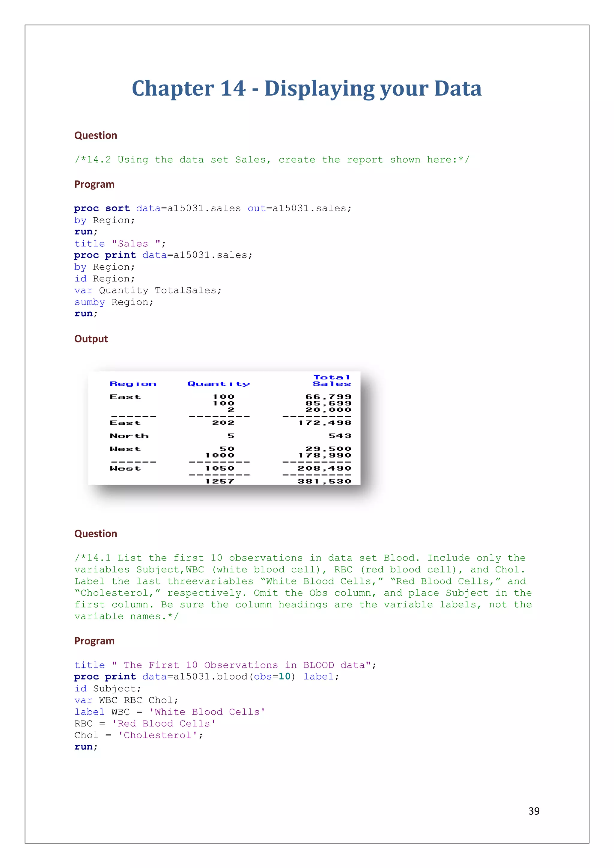Click the line 'sumby Region;'
The height and width of the screenshot is (868, 614).
(114, 302)
